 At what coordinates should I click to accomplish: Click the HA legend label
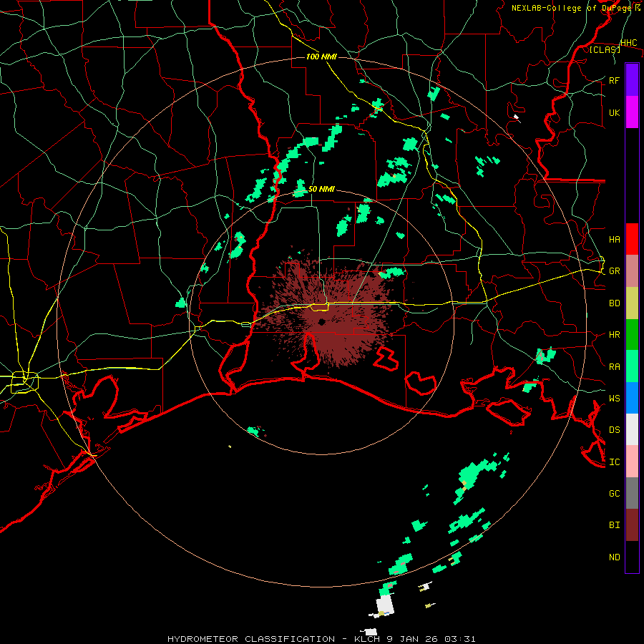pyautogui.click(x=615, y=239)
